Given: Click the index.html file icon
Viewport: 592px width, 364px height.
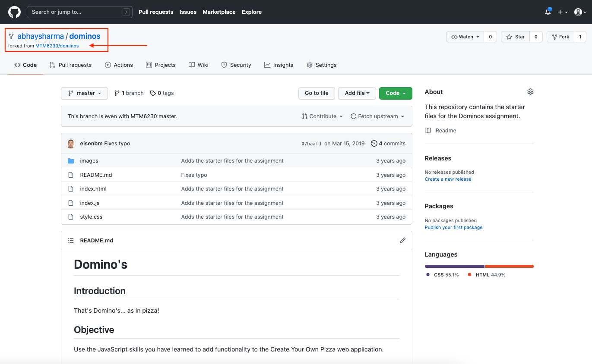Looking at the screenshot, I should point(71,189).
